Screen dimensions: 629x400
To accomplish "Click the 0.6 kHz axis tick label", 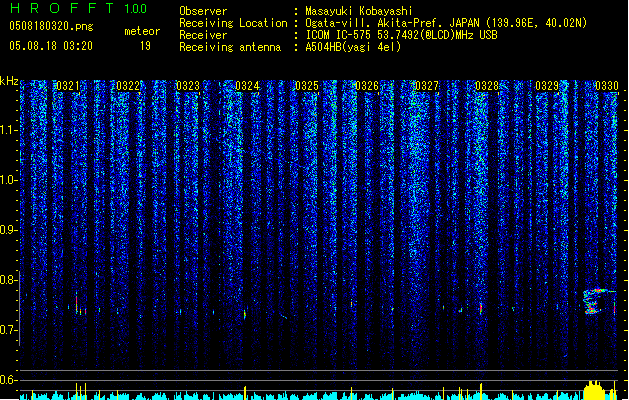I will point(9,380).
